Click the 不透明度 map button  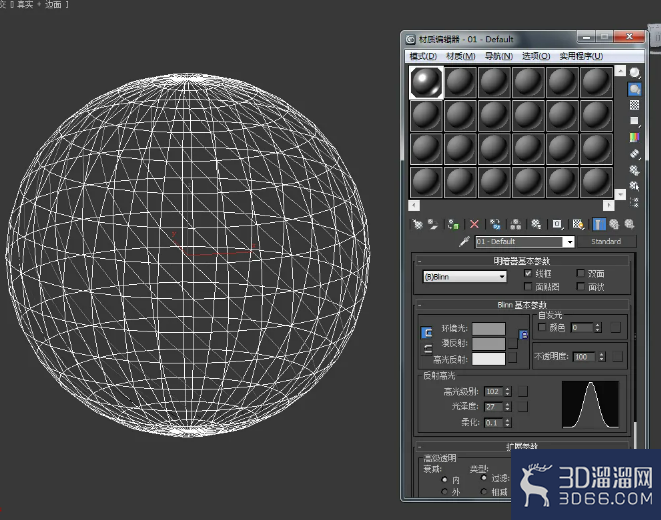click(617, 356)
